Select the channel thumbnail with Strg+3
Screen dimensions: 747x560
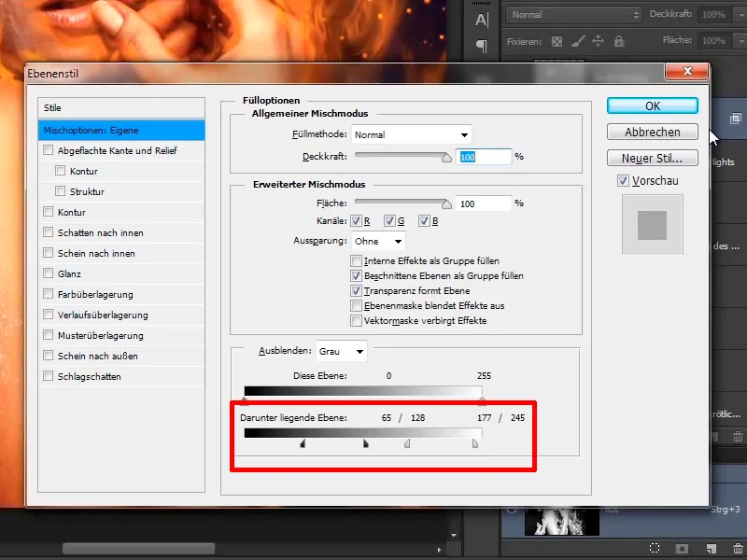(562, 522)
